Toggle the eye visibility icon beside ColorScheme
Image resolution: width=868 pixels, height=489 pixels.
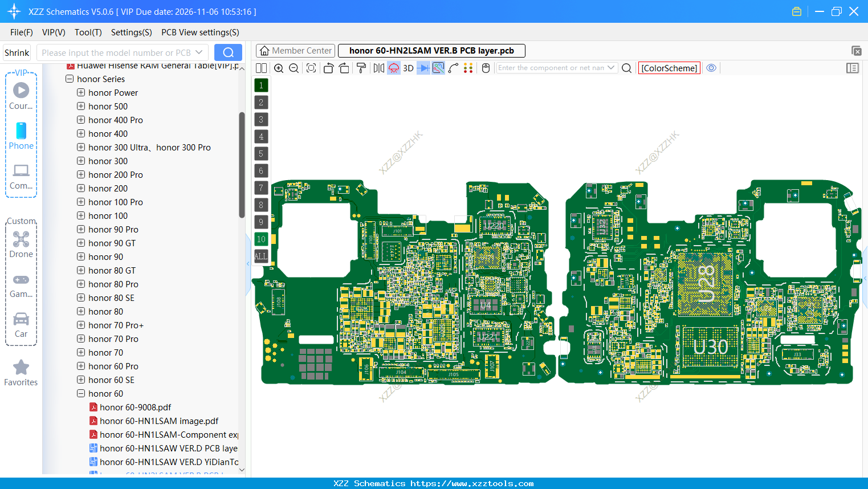pyautogui.click(x=711, y=68)
